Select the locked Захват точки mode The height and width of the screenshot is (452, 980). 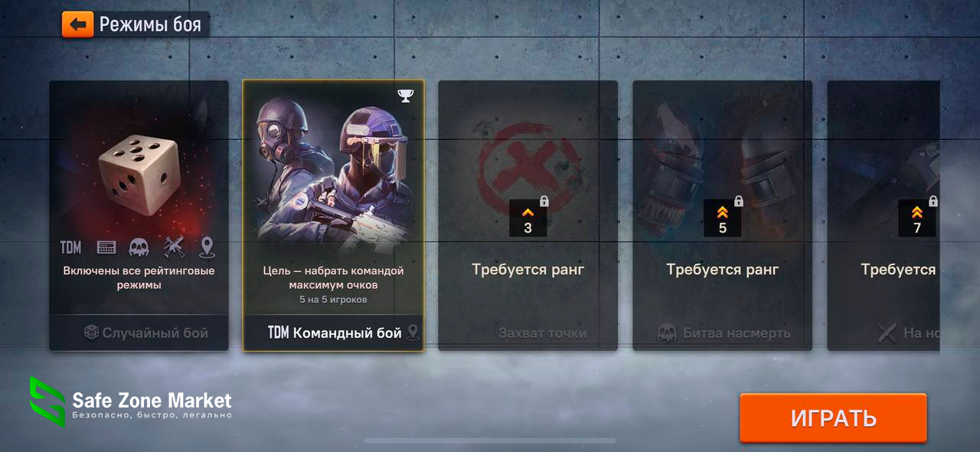pos(528,333)
